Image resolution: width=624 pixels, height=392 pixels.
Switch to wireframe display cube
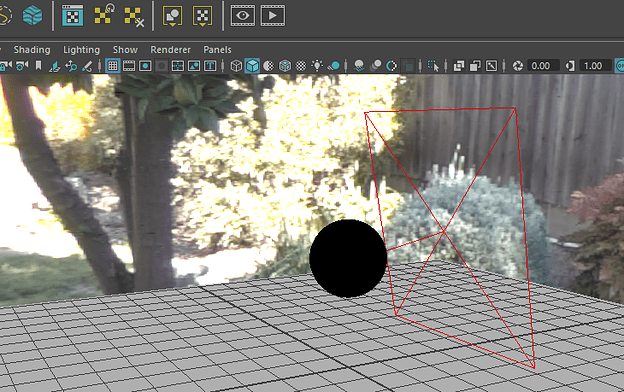[236, 66]
